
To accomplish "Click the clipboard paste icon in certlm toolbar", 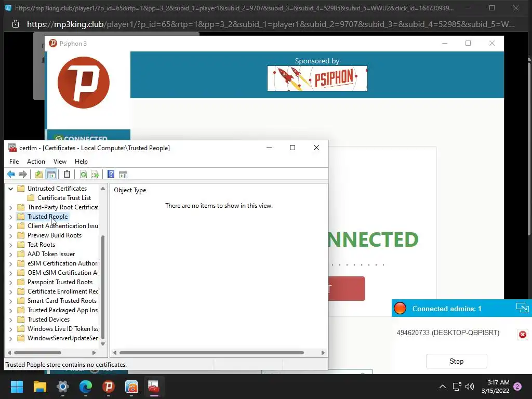I will 67,175.
